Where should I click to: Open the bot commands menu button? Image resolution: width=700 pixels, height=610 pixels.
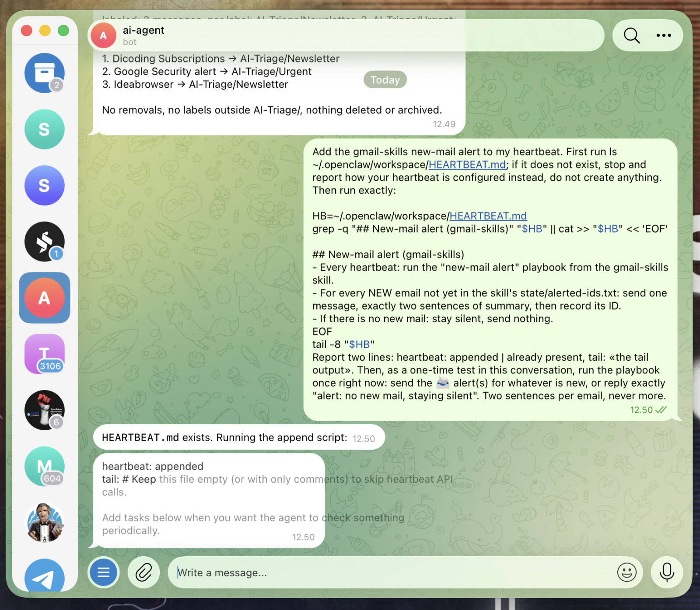coord(104,572)
